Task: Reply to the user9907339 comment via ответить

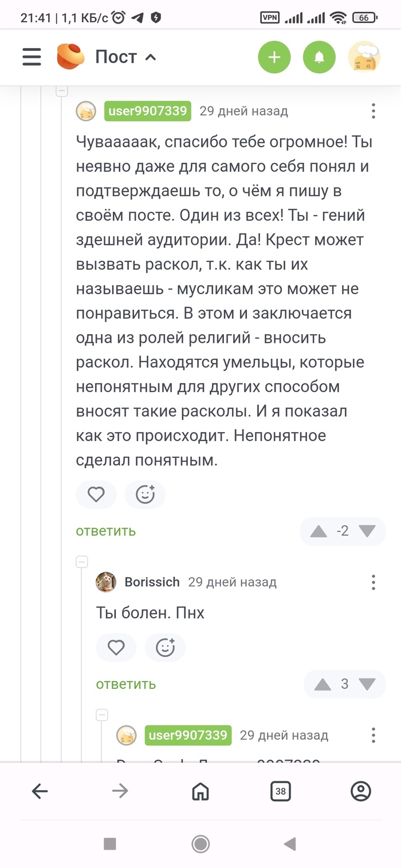Action: [106, 531]
